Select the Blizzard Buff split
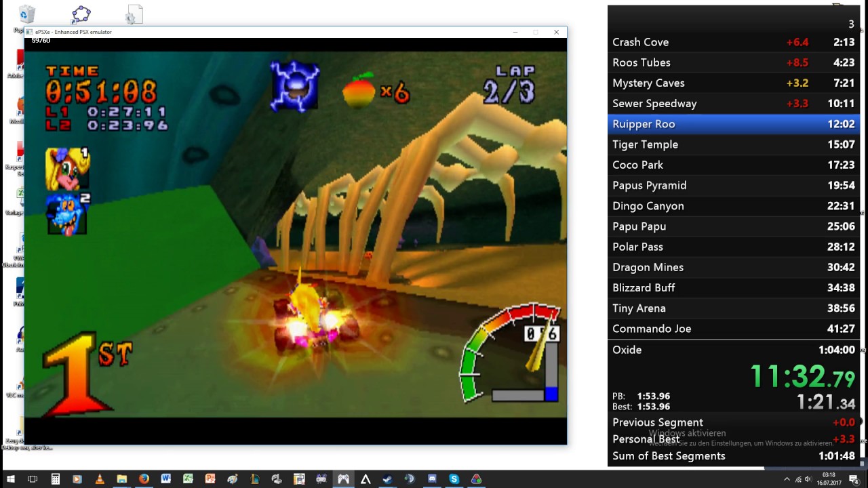868x488 pixels. coord(733,287)
